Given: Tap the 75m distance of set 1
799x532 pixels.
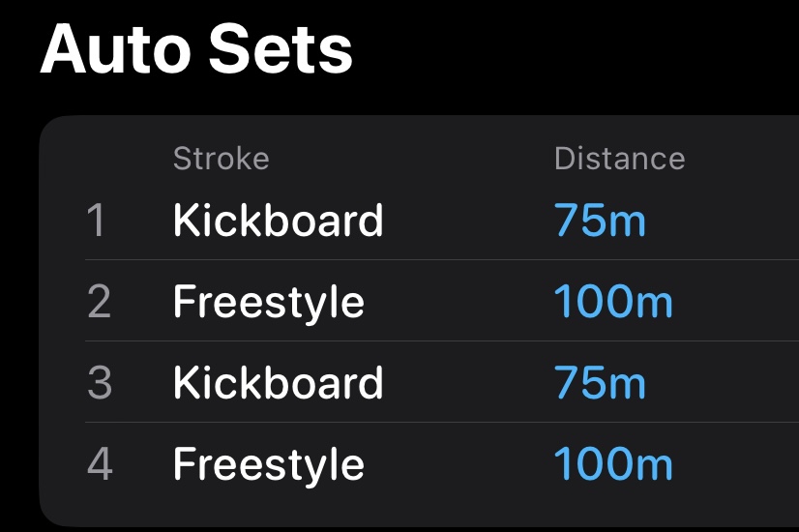Looking at the screenshot, I should 600,222.
